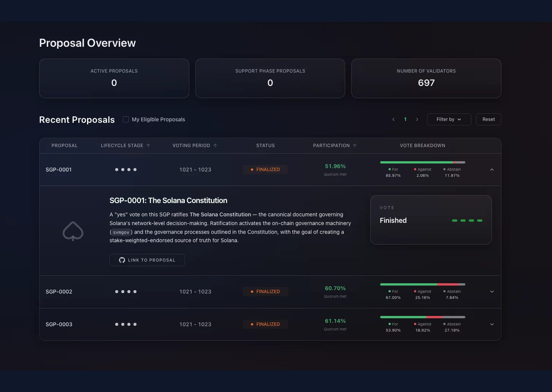Click the 53.90% For value
Image resolution: width=552 pixels, height=392 pixels.
[393, 330]
